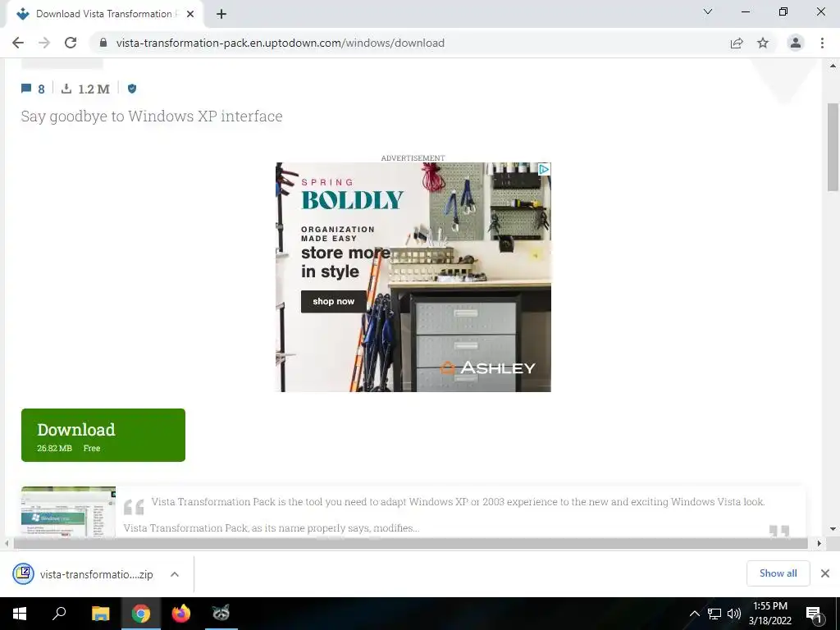Open the downloaded vista-transformatio....zip file
The image size is (840, 630).
pyautogui.click(x=84, y=574)
